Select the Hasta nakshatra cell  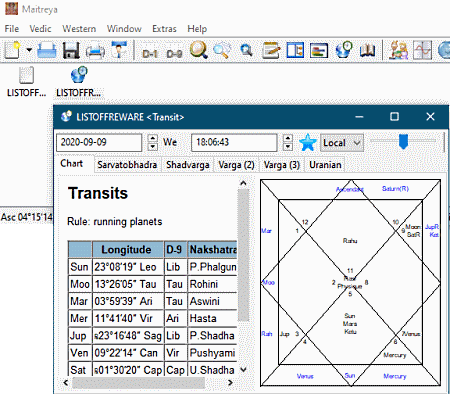coord(213,318)
